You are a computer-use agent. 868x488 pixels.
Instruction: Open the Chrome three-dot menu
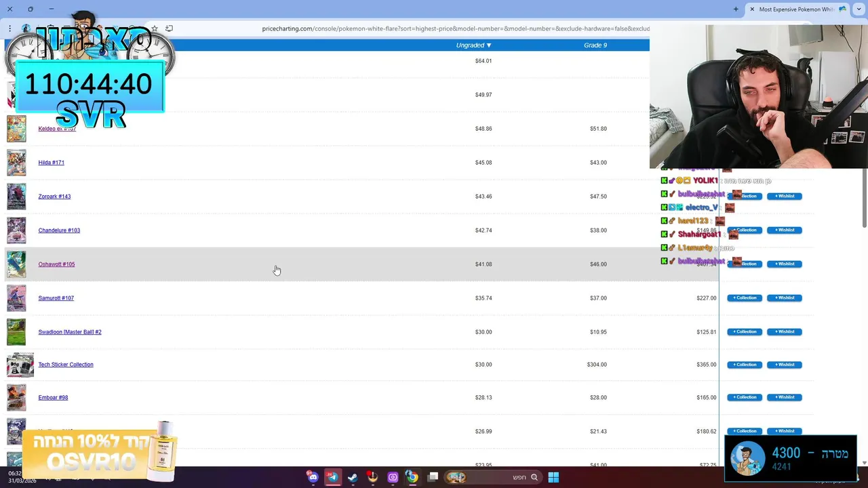[x=9, y=28]
